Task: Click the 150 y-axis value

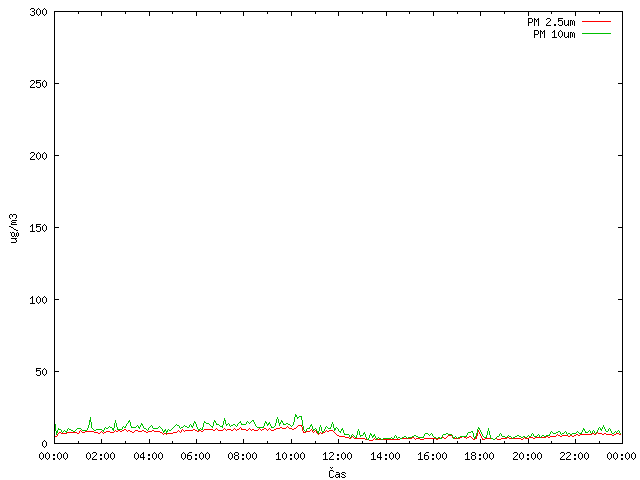Action: (x=38, y=228)
